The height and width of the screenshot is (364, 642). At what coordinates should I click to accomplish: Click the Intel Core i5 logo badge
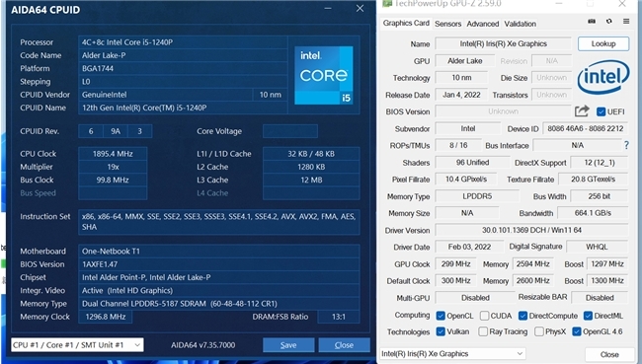tap(323, 75)
